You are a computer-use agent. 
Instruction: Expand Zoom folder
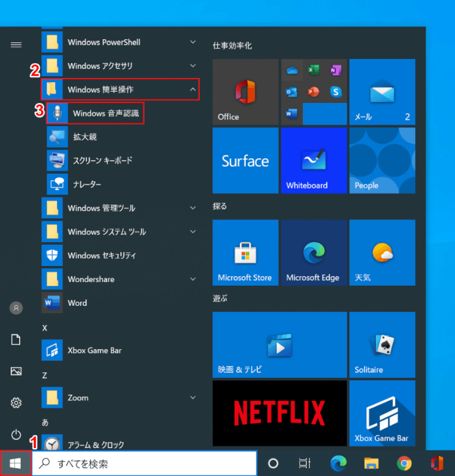pos(120,397)
